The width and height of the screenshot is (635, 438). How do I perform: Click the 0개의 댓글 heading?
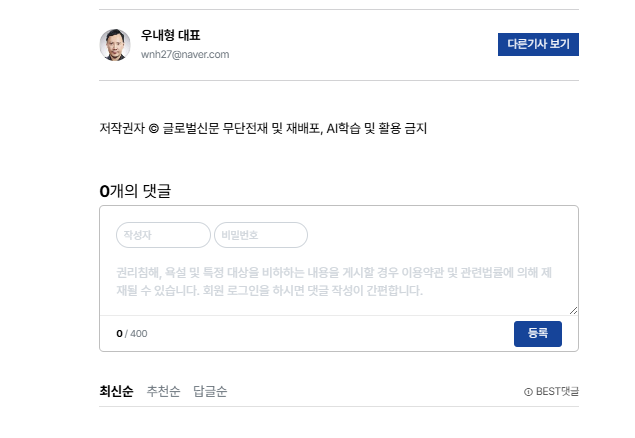pos(135,190)
